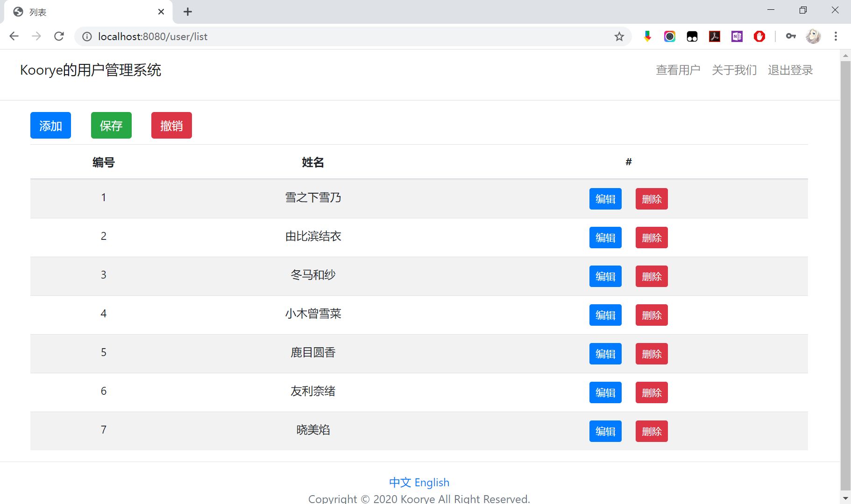Open the Chrome three-dot menu
The width and height of the screenshot is (851, 504).
tap(836, 36)
